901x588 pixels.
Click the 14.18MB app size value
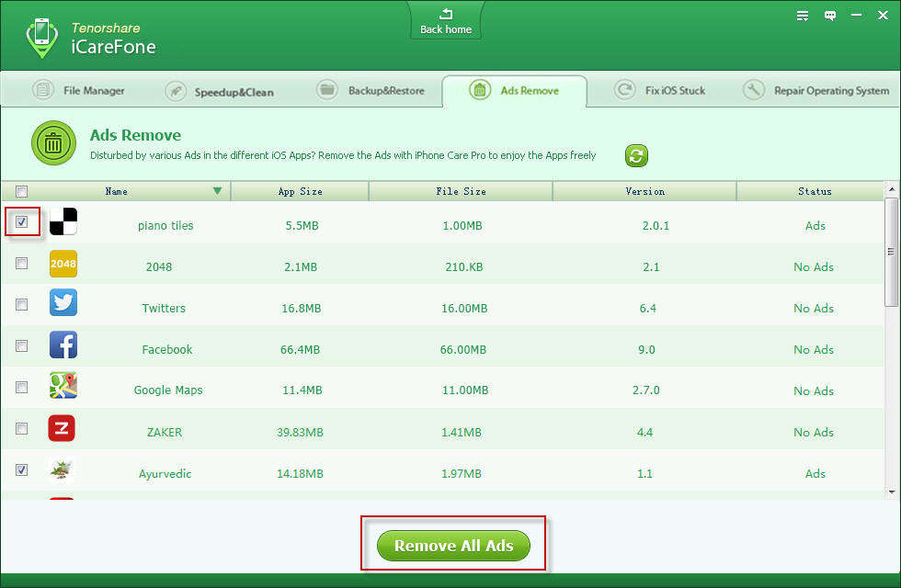[300, 474]
